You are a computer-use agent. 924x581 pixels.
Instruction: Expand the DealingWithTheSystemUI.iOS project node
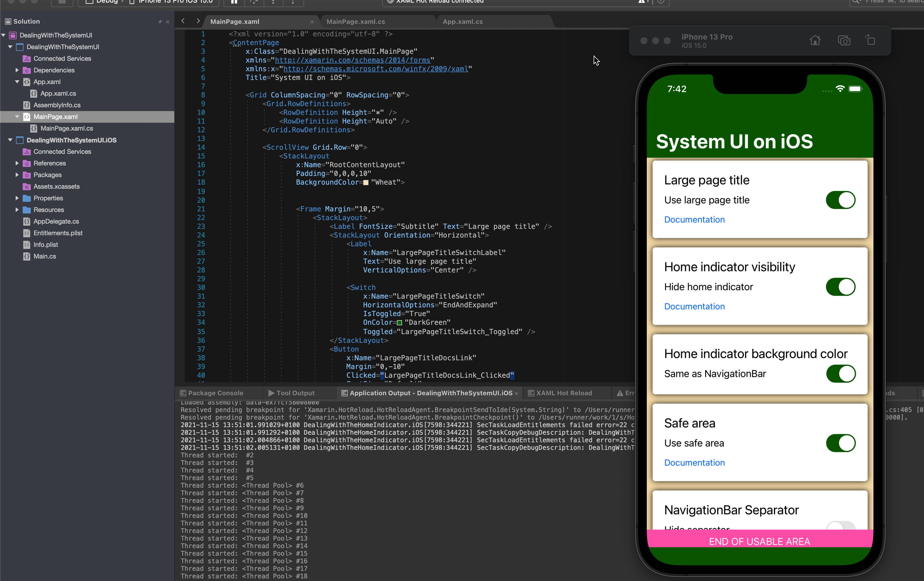10,140
